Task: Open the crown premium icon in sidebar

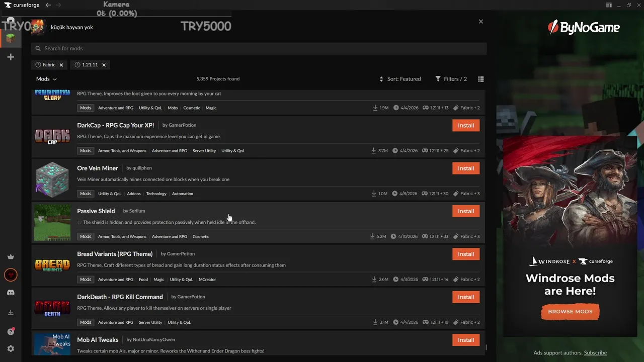Action: click(11, 257)
